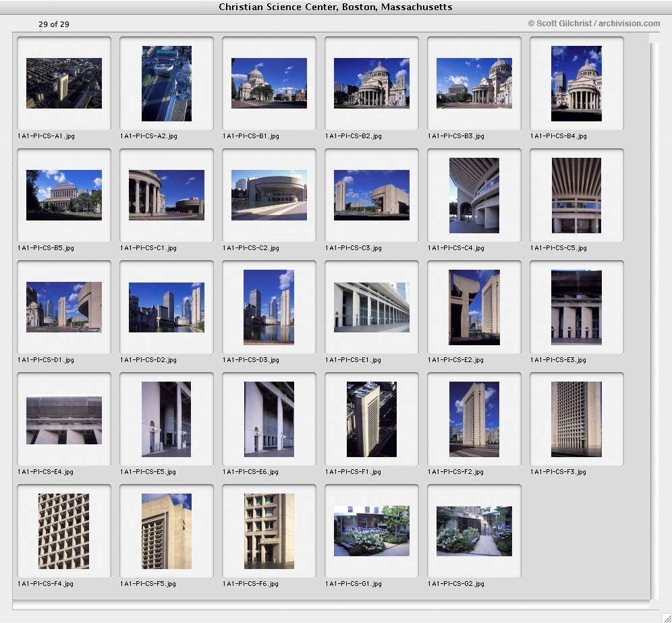Choose thumbnail 1A1-PI-CS-D3.jpg

coord(269,307)
